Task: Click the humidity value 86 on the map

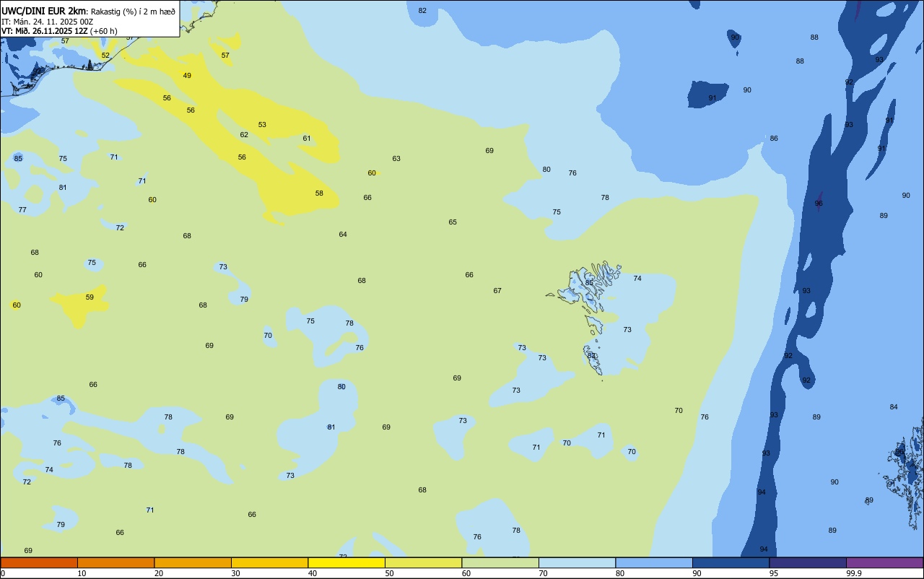Action: [774, 139]
